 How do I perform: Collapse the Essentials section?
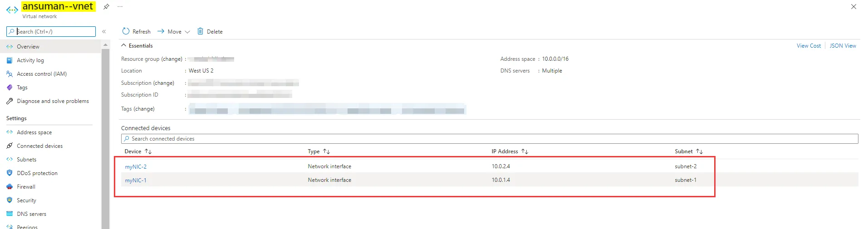[123, 45]
